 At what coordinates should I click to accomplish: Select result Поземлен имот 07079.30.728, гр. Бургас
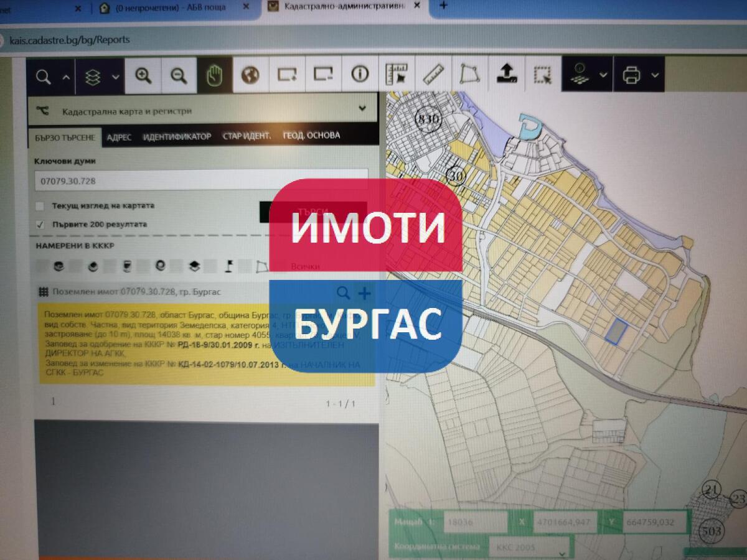point(137,292)
